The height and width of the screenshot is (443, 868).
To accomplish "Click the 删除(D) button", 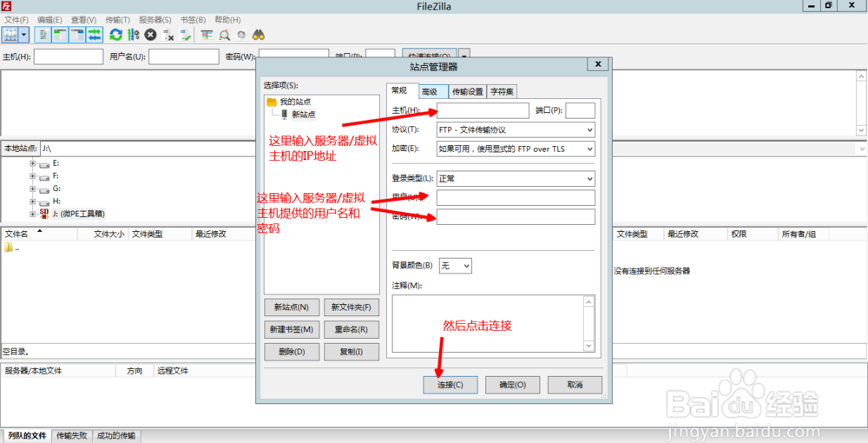I will point(292,352).
